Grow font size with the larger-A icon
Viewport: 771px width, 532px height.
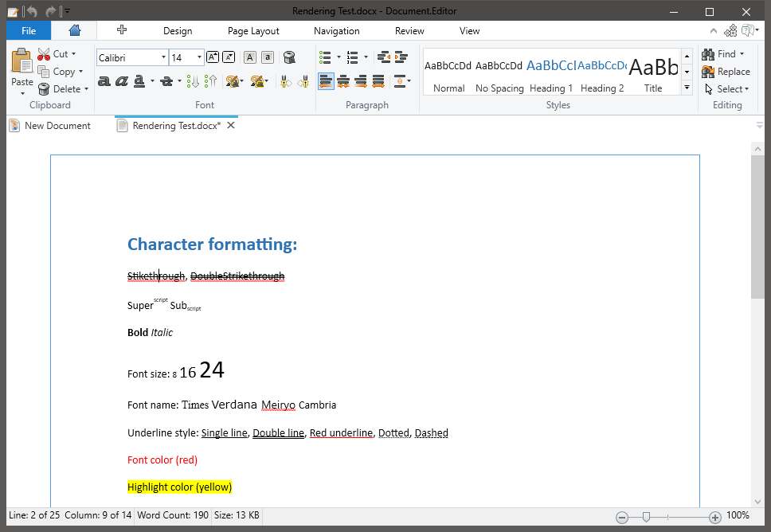pos(213,57)
